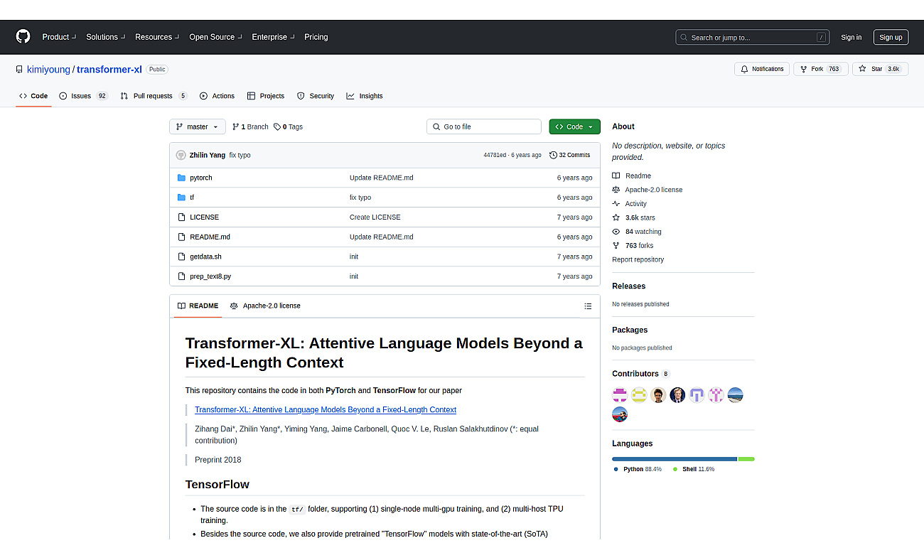This screenshot has width=924, height=560.
Task: Open the Packages heading link
Action: click(630, 330)
